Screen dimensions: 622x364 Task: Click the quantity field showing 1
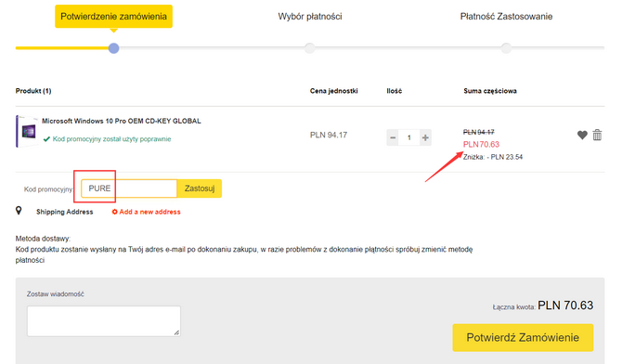tap(409, 137)
